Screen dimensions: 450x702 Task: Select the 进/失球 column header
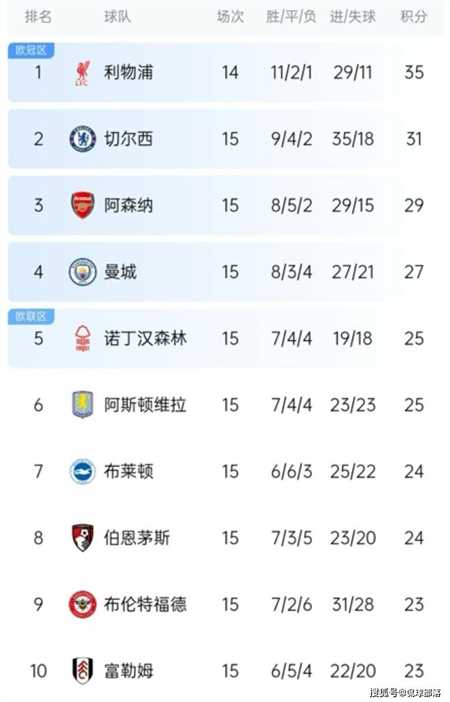pos(352,17)
